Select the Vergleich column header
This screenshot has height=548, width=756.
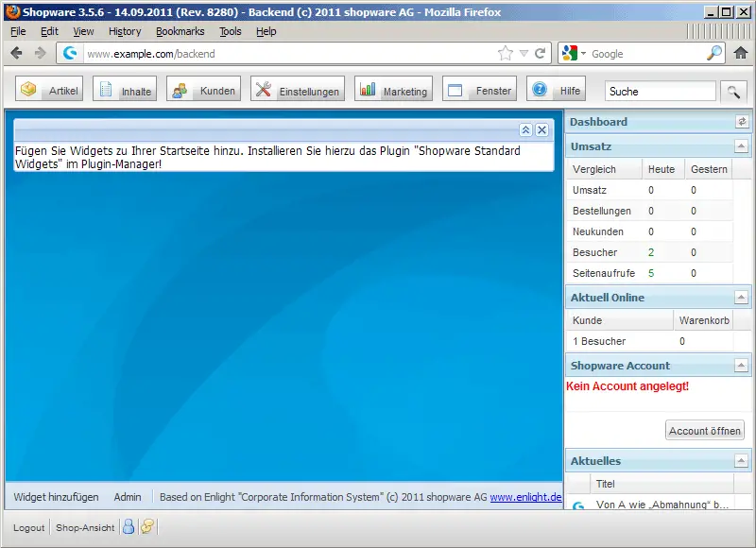[604, 169]
